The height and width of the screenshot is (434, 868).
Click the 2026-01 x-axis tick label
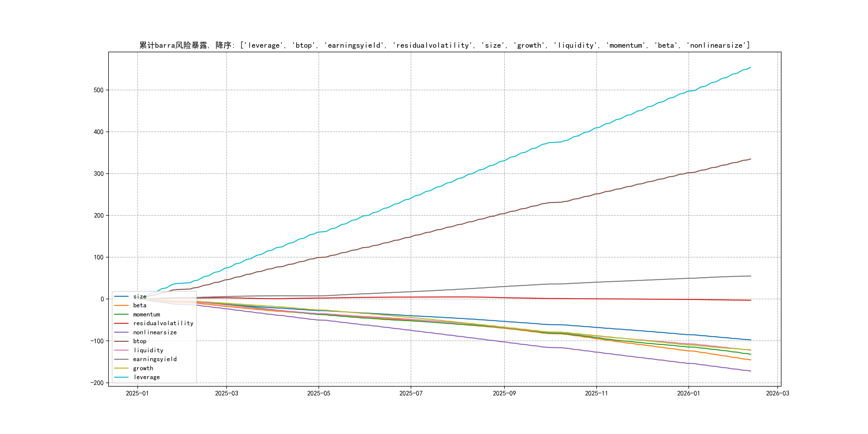click(x=689, y=393)
